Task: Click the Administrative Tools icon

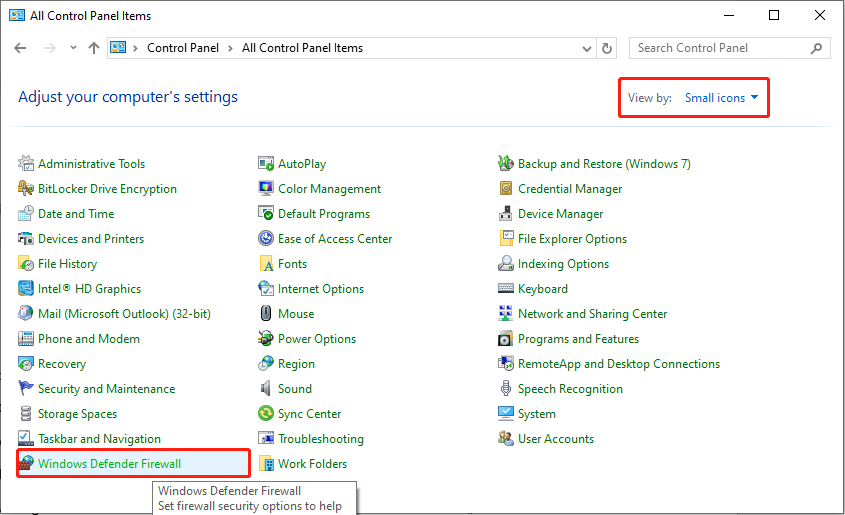Action: click(x=26, y=163)
